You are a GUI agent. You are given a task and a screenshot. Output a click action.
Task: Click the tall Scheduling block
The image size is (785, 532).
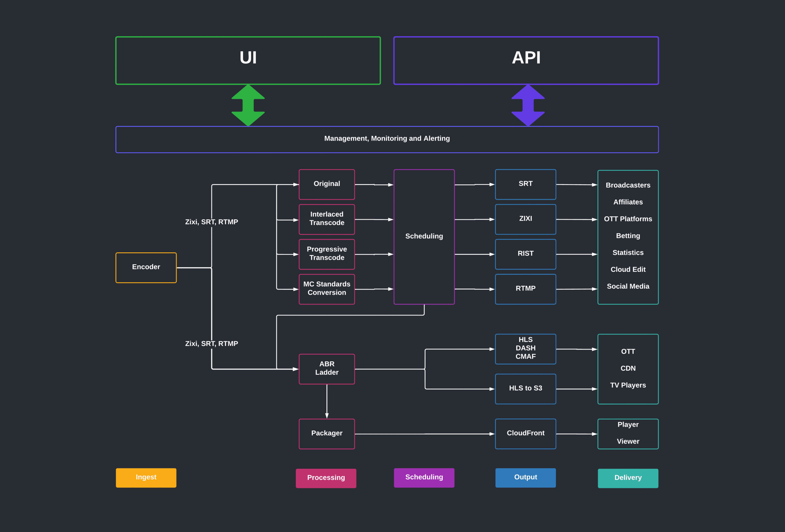click(x=424, y=237)
